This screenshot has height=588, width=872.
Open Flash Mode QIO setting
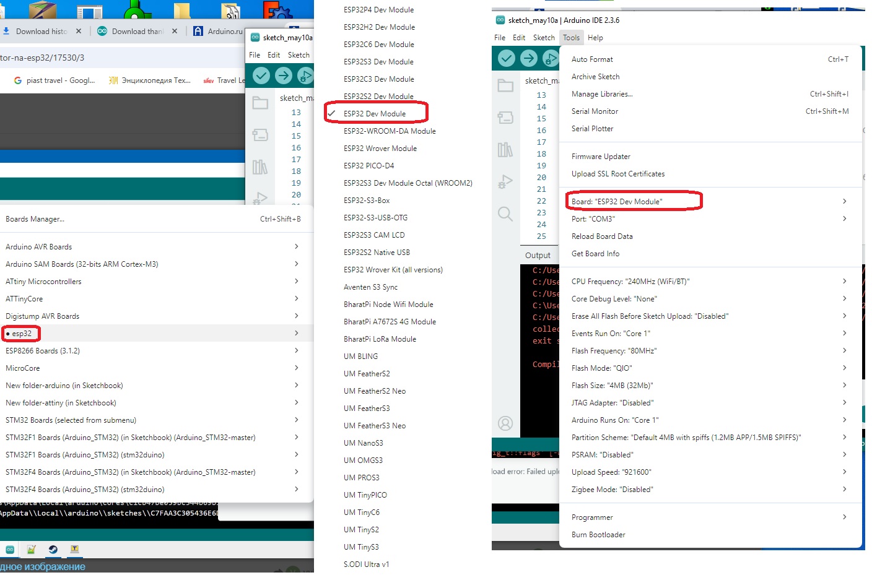click(x=710, y=368)
